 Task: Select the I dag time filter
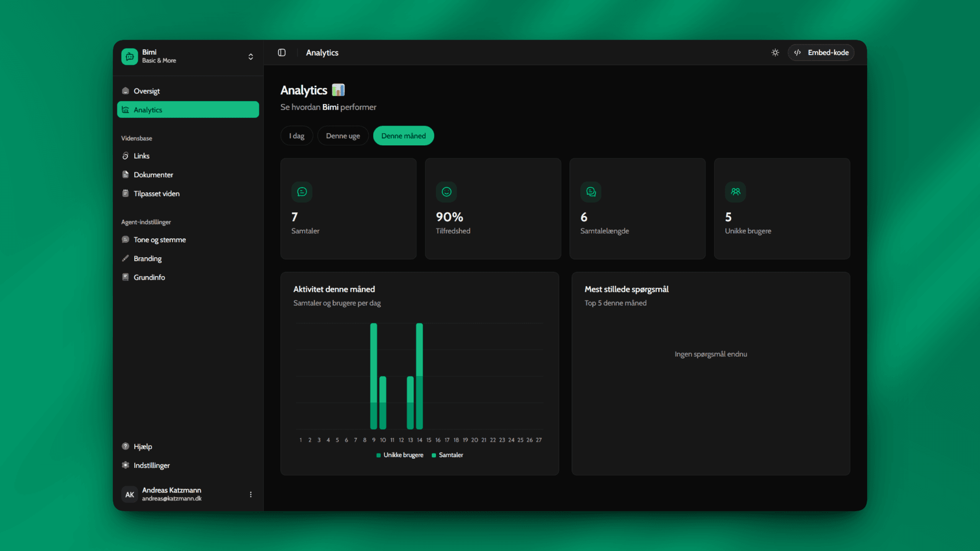(x=297, y=136)
